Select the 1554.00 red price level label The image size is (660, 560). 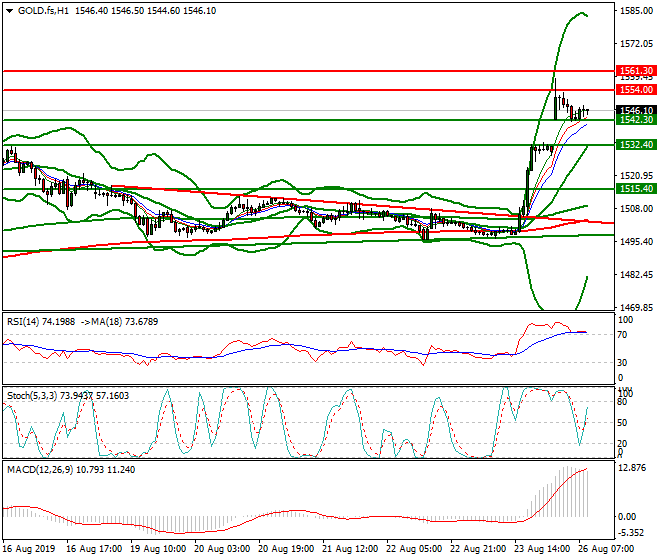[636, 90]
